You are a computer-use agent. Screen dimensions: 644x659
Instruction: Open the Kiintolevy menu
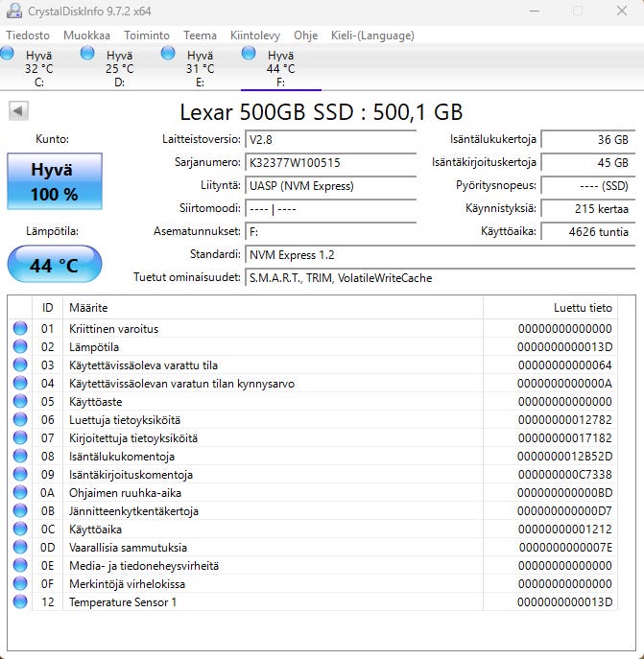[255, 35]
